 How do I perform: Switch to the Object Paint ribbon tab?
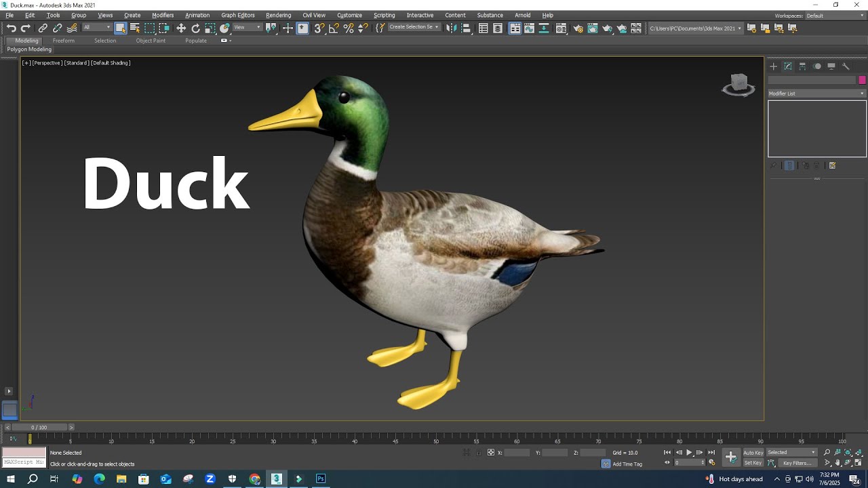click(151, 41)
